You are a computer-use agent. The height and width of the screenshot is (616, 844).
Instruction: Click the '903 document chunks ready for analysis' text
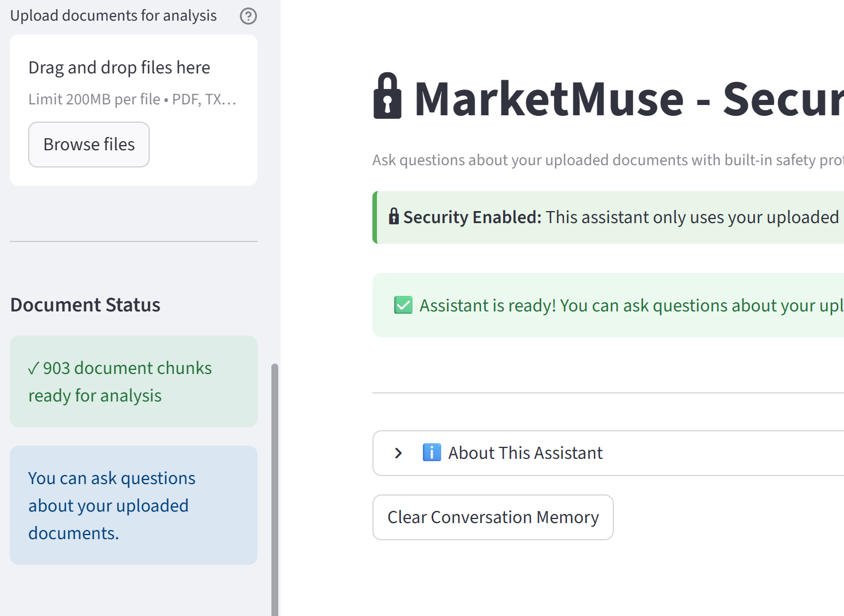[x=120, y=381]
